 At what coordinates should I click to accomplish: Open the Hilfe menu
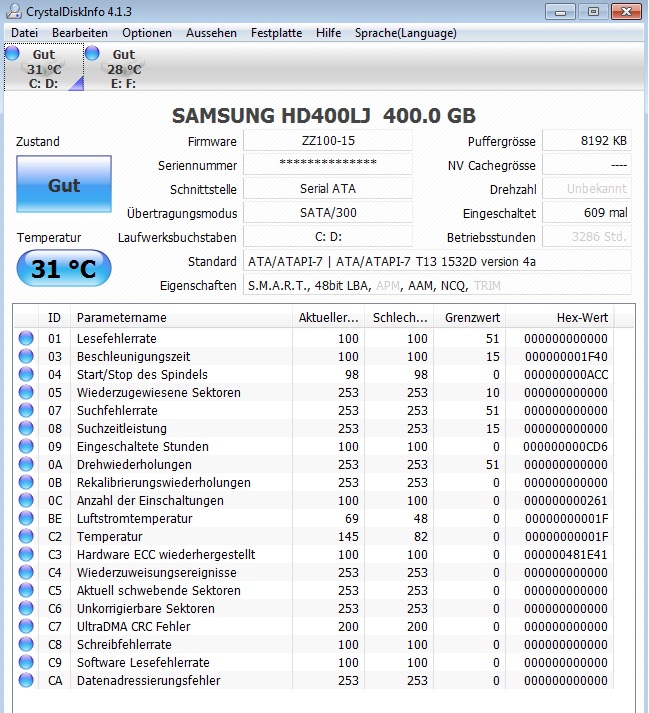(328, 33)
